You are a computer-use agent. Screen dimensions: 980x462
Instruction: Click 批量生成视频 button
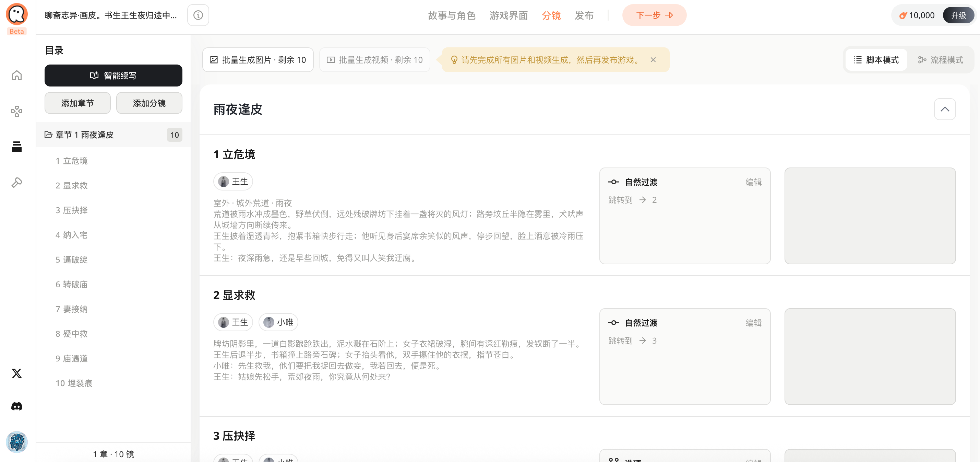pos(375,60)
